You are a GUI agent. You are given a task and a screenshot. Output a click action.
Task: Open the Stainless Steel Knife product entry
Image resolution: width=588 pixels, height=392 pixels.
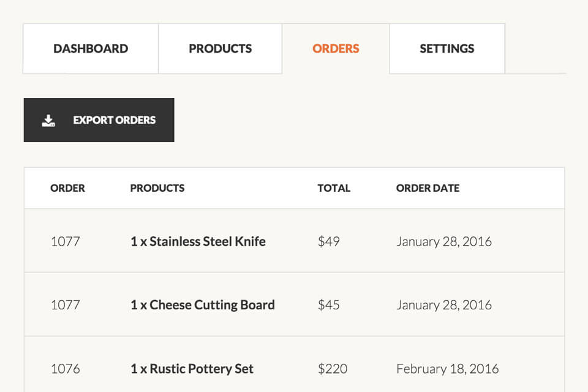198,241
